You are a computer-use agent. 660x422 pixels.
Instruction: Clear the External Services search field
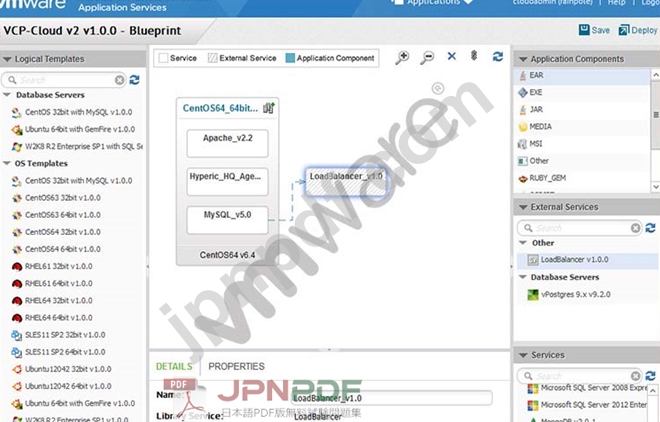point(636,228)
